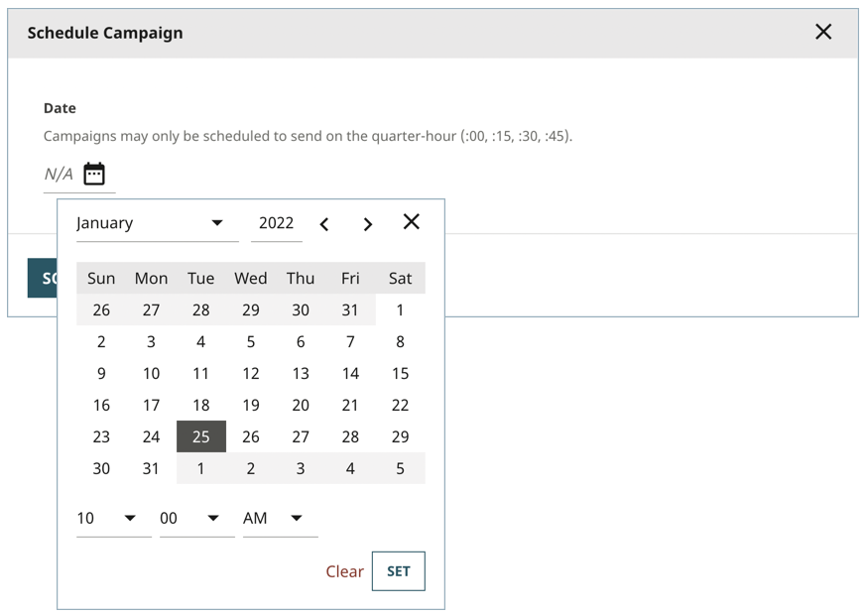Select December 26 from the previous month row
Image resolution: width=868 pixels, height=616 pixels.
click(x=101, y=309)
